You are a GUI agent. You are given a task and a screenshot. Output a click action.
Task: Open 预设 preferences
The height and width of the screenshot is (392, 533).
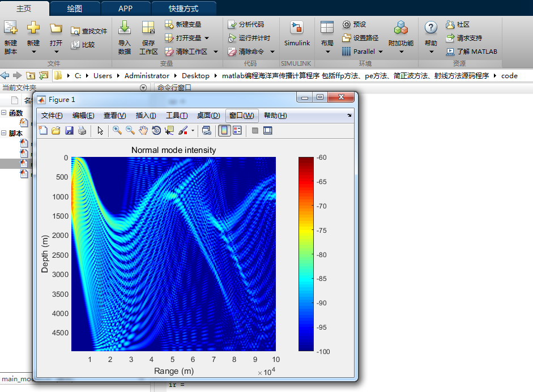tap(354, 24)
